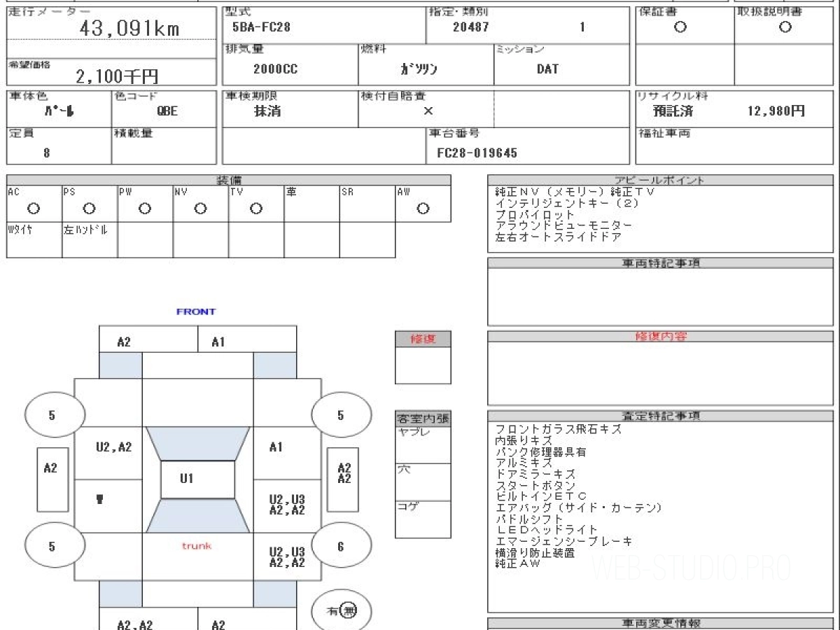Select the note パドルシフト

tap(529, 519)
